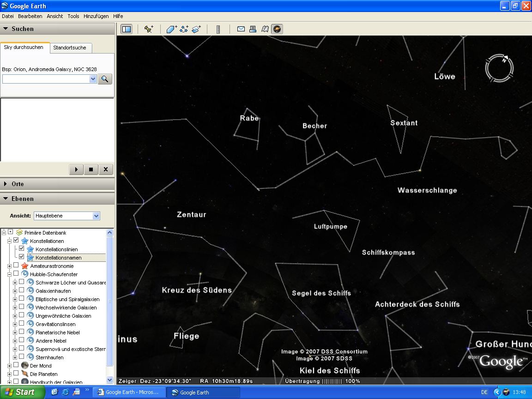Collapse the Primäre Datenbank tree node
This screenshot has width=532, height=399.
[x=4, y=232]
